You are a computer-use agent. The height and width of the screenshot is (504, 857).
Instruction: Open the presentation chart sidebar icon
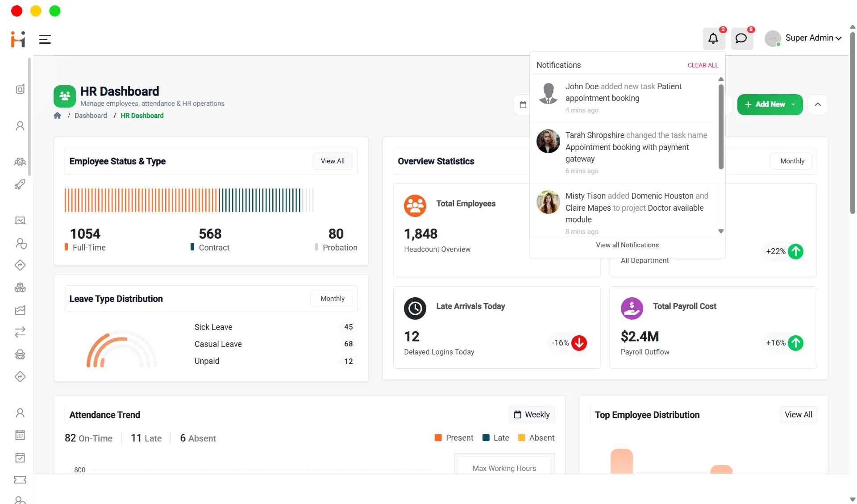click(x=20, y=221)
